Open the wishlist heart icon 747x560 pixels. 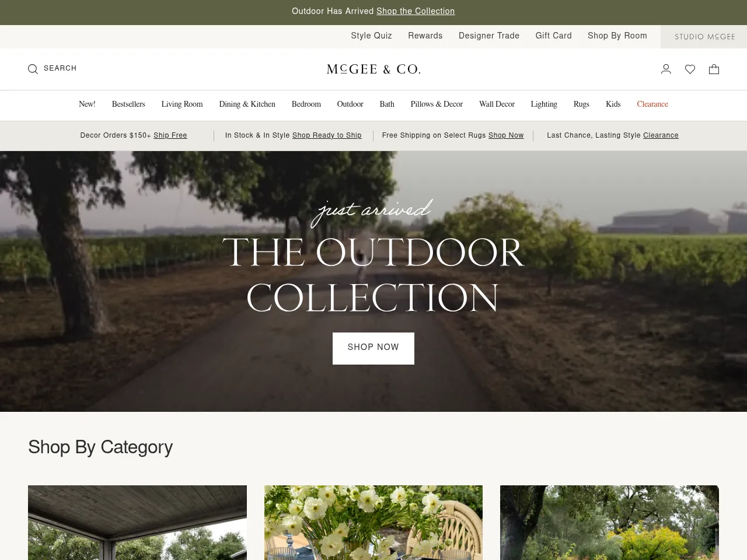tap(690, 69)
